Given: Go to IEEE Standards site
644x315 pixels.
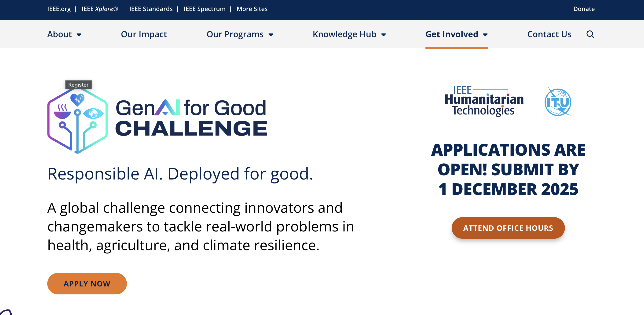Looking at the screenshot, I should pos(151,9).
